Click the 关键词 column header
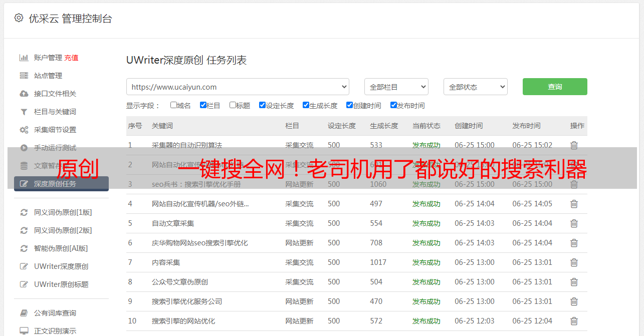The height and width of the screenshot is (336, 644). pos(162,126)
